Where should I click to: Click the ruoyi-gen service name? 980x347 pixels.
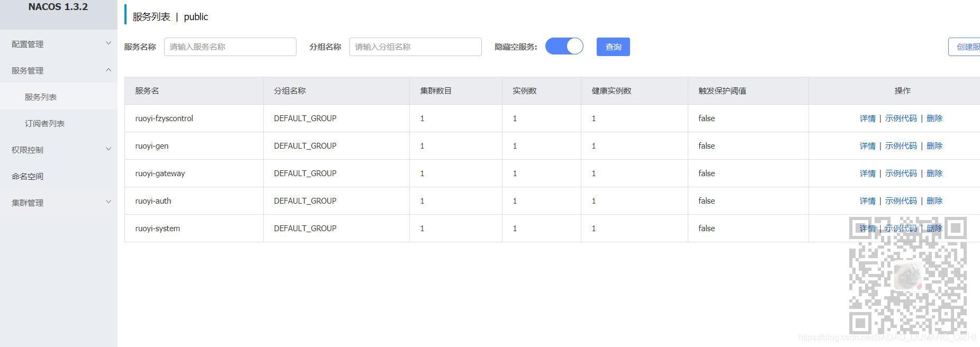(x=152, y=146)
